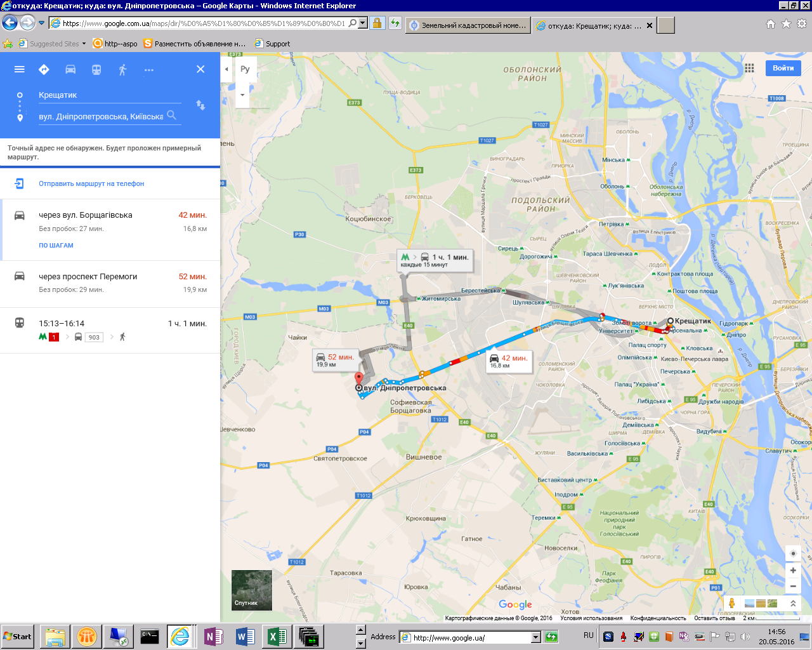Open command prompt from taskbar
812x650 pixels.
tap(150, 636)
